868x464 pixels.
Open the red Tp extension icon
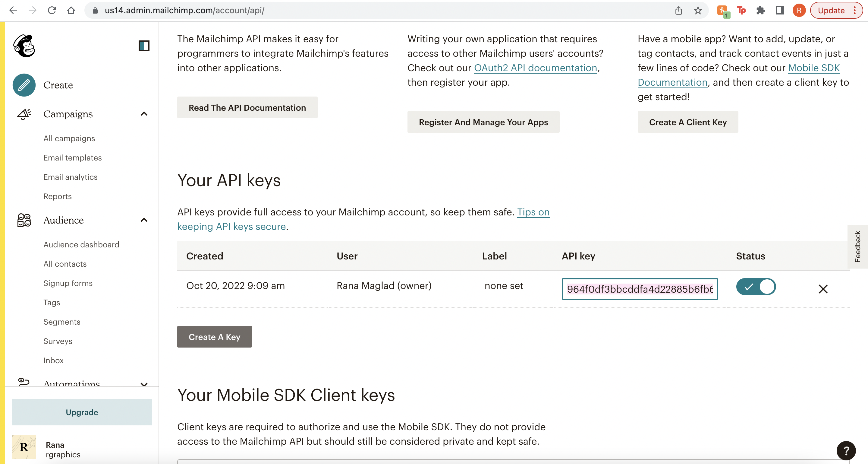(741, 11)
